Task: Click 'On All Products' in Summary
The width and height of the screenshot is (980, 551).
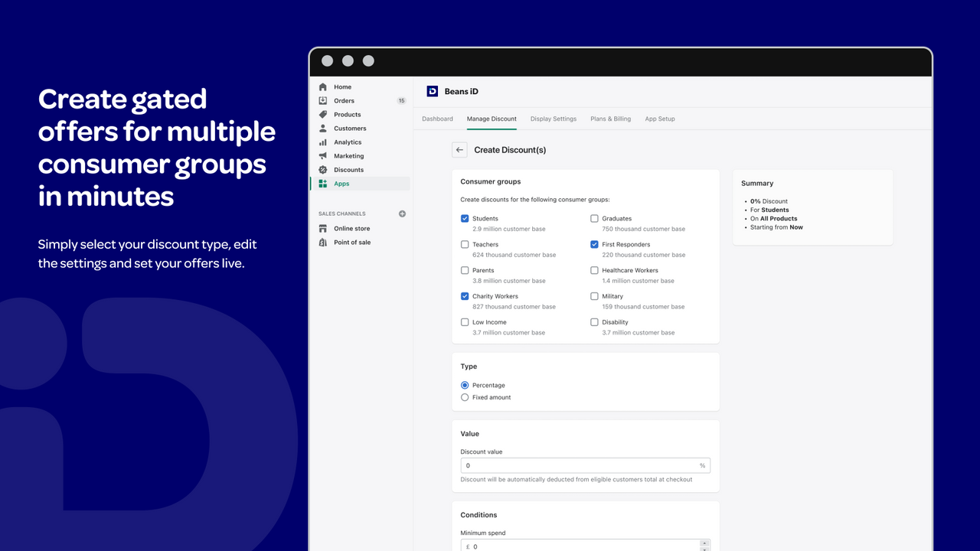Action: [x=774, y=219]
